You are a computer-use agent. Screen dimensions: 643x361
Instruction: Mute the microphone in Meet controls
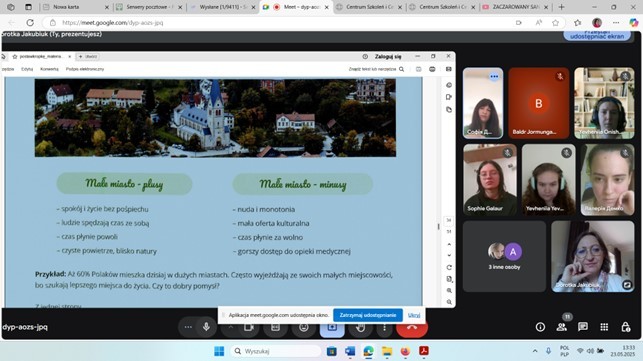206,327
